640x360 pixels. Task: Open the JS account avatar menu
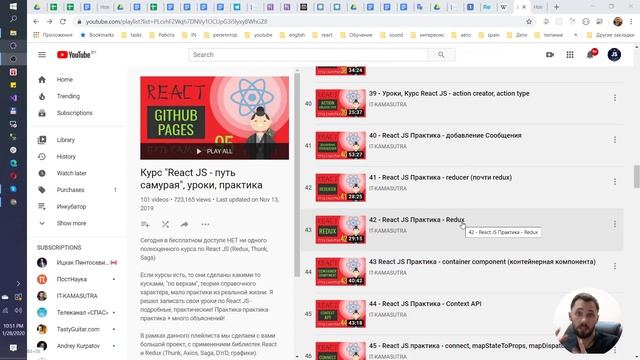[614, 55]
